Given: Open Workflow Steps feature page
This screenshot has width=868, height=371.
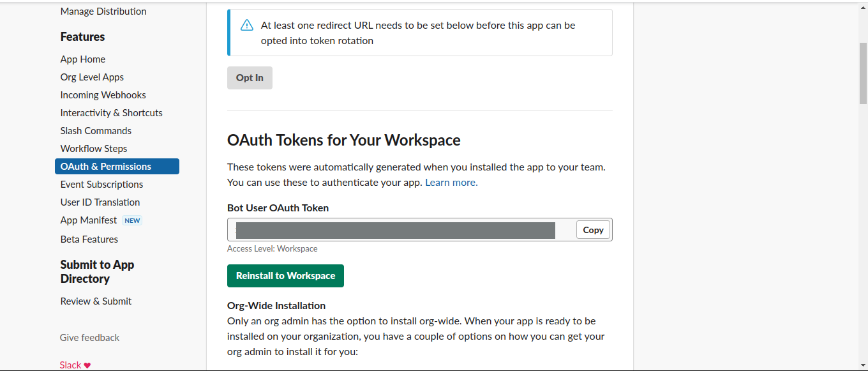Looking at the screenshot, I should (x=94, y=149).
